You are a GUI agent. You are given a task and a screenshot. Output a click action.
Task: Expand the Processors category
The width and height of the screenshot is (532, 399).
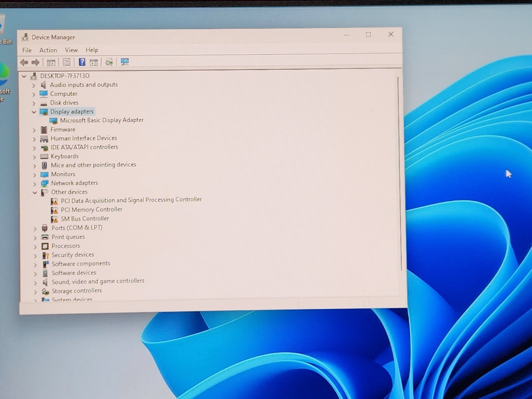click(35, 247)
